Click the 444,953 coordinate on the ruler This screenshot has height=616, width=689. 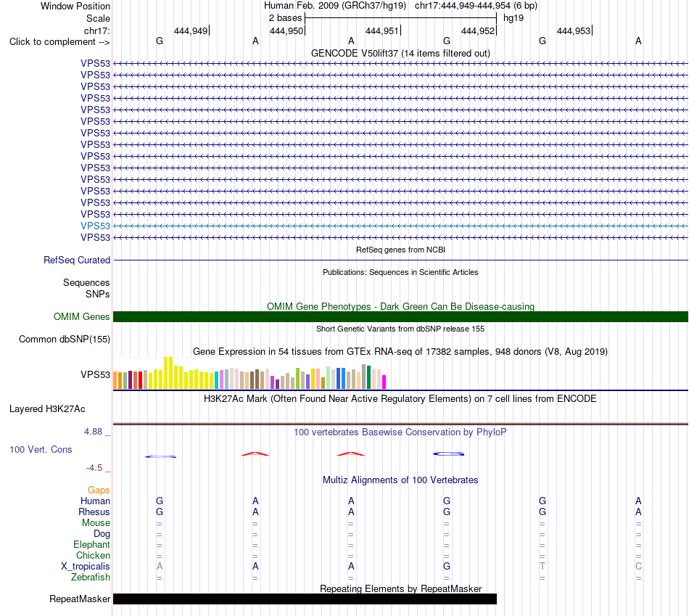click(x=574, y=30)
